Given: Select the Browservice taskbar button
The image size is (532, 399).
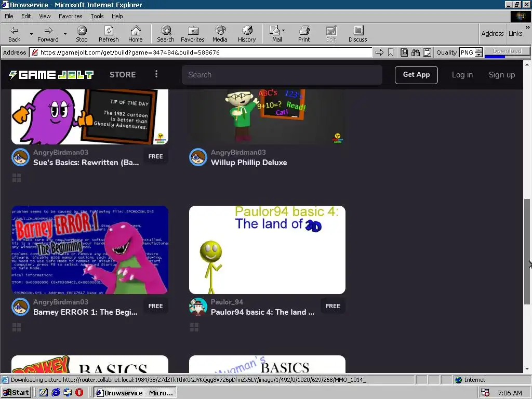Looking at the screenshot, I should (135, 393).
